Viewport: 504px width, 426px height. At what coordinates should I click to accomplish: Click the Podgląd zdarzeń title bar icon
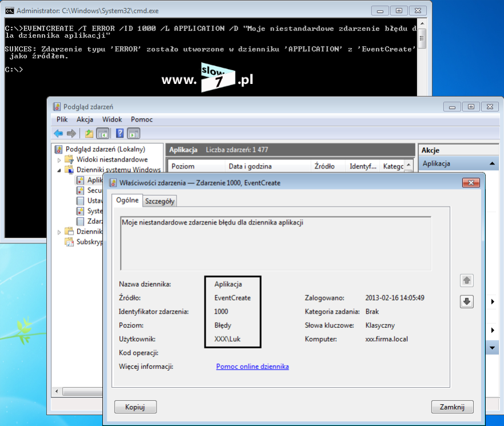(57, 107)
